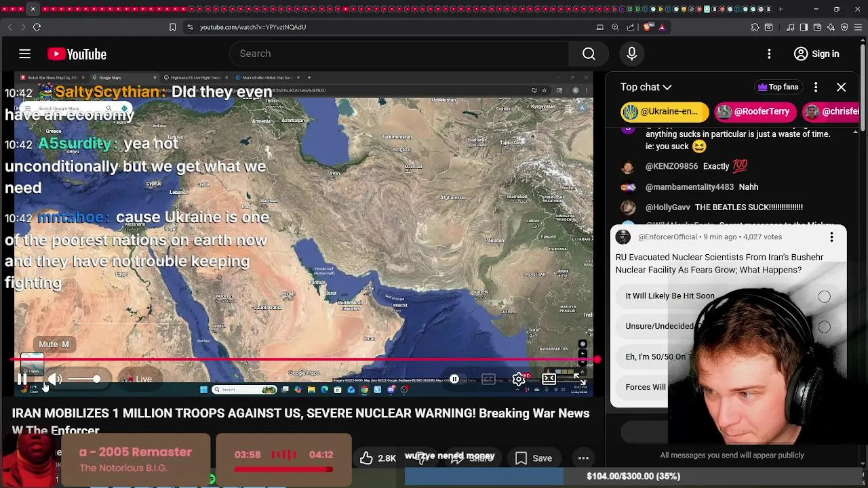Open live chat three-dot options
This screenshot has height=488, width=868.
(x=816, y=87)
